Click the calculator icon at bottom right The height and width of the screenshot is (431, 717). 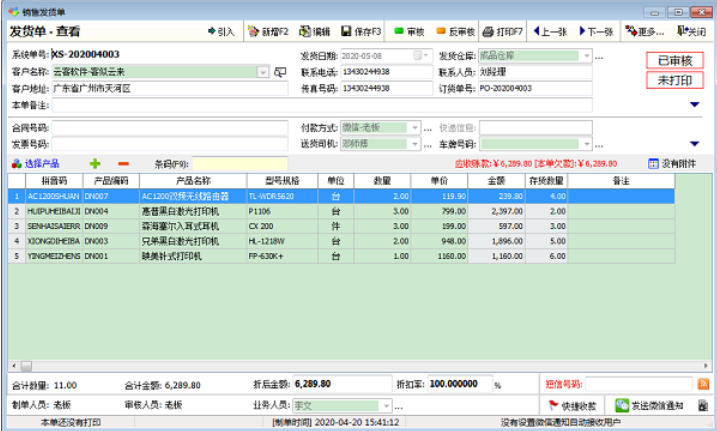[x=703, y=405]
